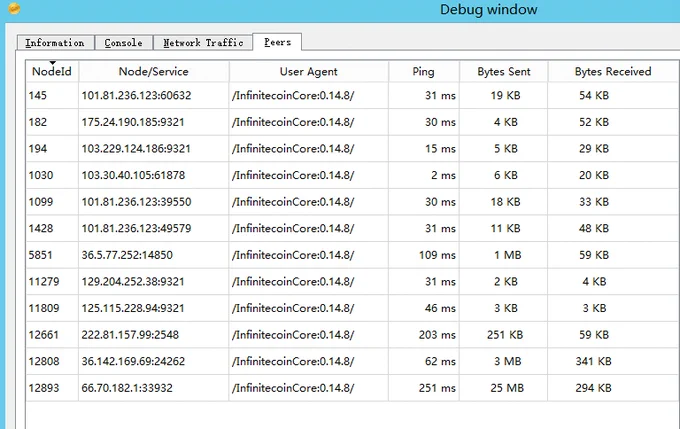Image resolution: width=680 pixels, height=429 pixels.
Task: Click address 103.30.40.105:61878
Action: pos(133,175)
